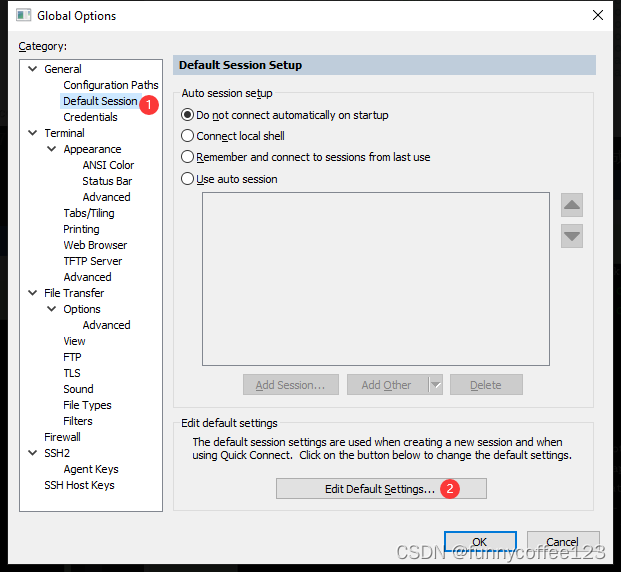Open FTP category
The height and width of the screenshot is (572, 621).
72,357
